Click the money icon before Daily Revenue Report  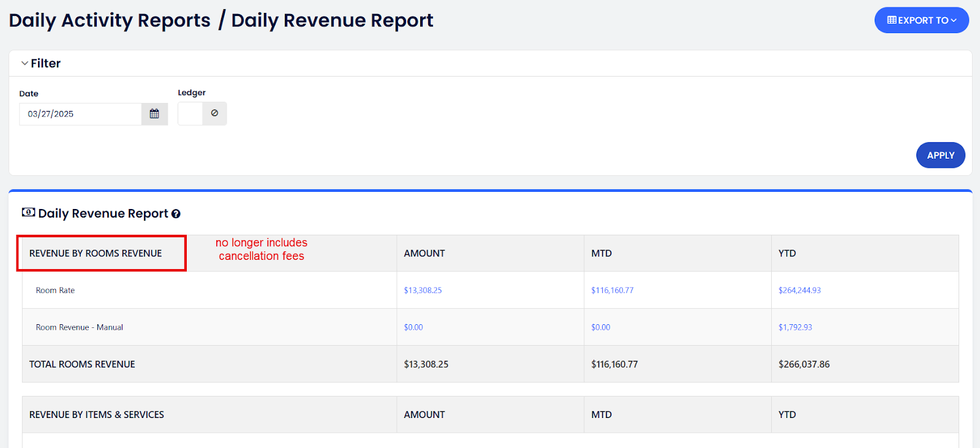coord(28,212)
